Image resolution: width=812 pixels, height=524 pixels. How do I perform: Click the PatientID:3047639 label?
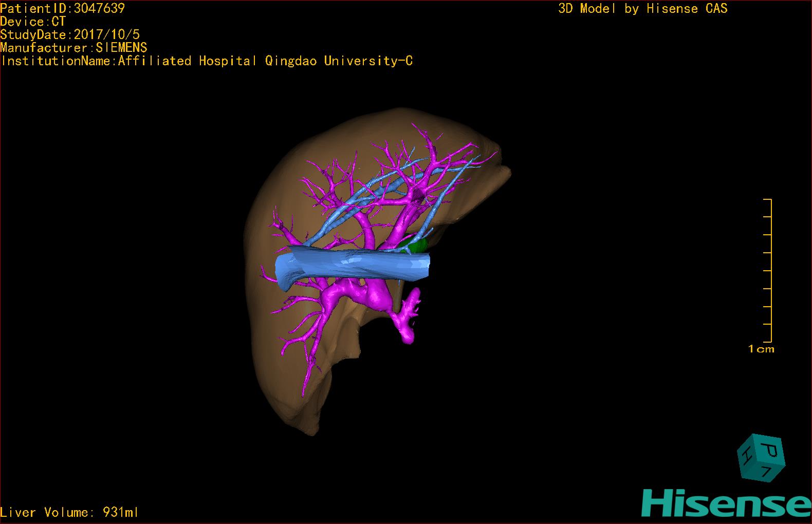point(63,8)
